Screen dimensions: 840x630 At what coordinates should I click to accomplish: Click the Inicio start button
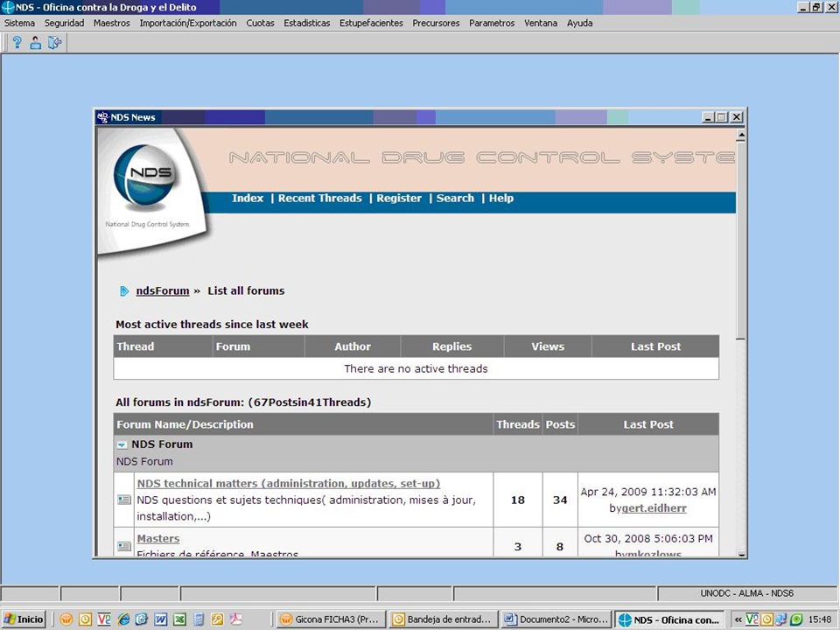24,619
